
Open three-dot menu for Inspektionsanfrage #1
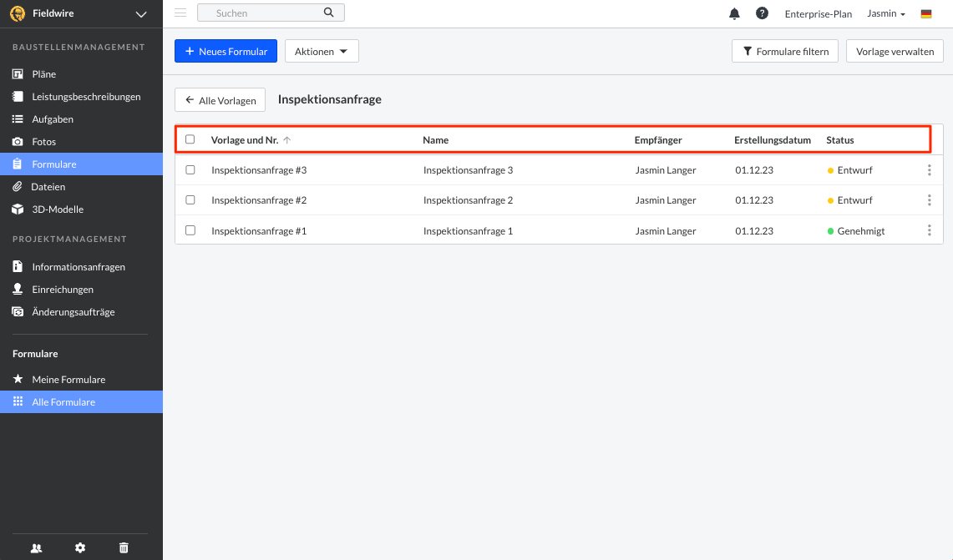pos(929,230)
